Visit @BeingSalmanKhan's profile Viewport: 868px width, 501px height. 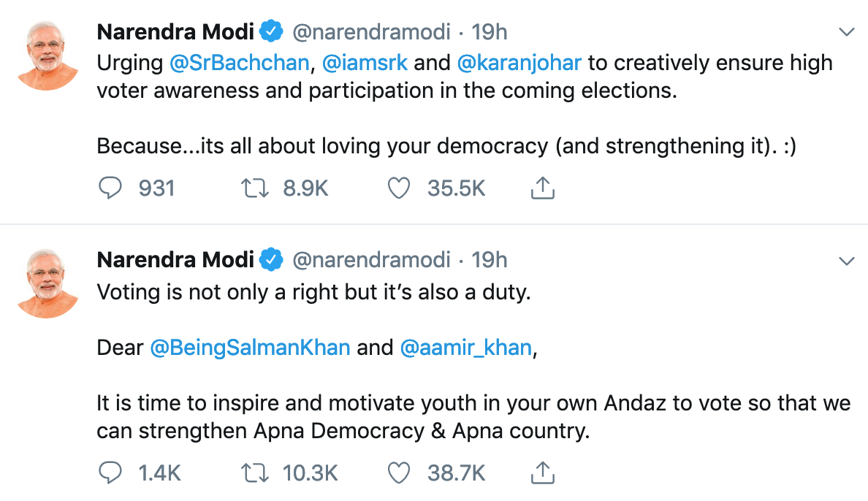[251, 347]
